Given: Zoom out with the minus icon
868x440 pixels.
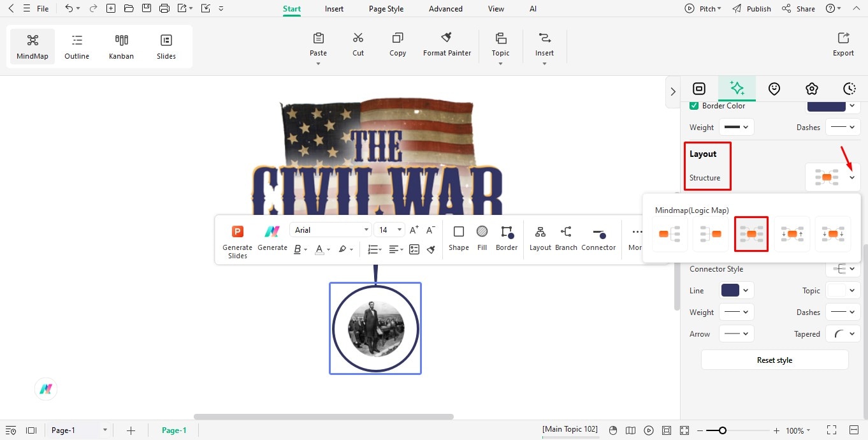Looking at the screenshot, I should pyautogui.click(x=700, y=430).
